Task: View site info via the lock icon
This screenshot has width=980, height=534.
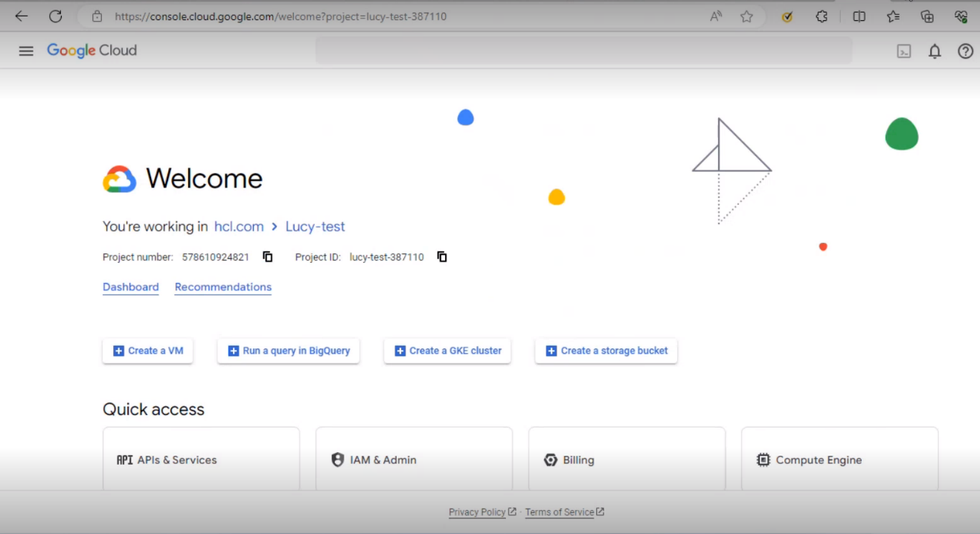Action: click(97, 16)
